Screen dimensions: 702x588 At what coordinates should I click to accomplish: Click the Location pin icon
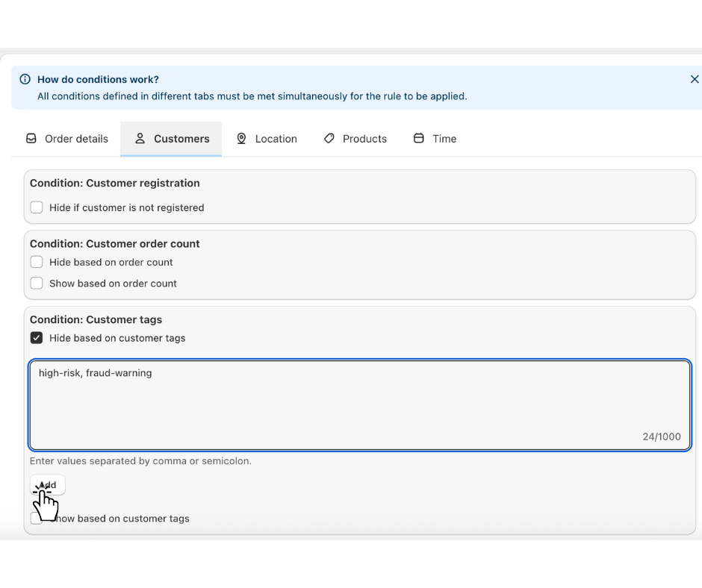(x=241, y=139)
